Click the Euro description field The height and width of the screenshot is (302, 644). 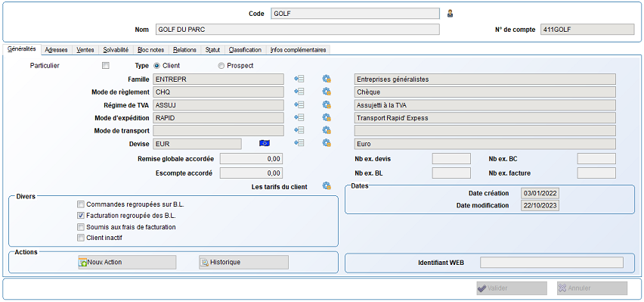[x=485, y=143]
